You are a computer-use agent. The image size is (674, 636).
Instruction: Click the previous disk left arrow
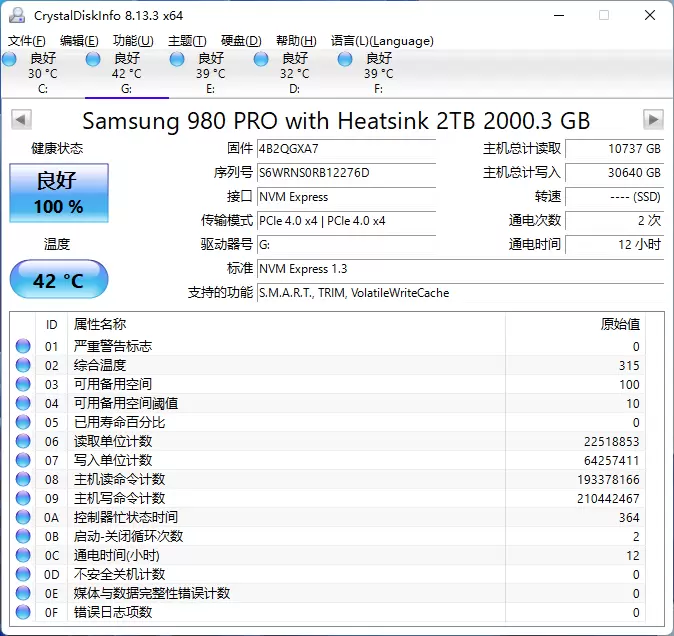click(x=20, y=120)
